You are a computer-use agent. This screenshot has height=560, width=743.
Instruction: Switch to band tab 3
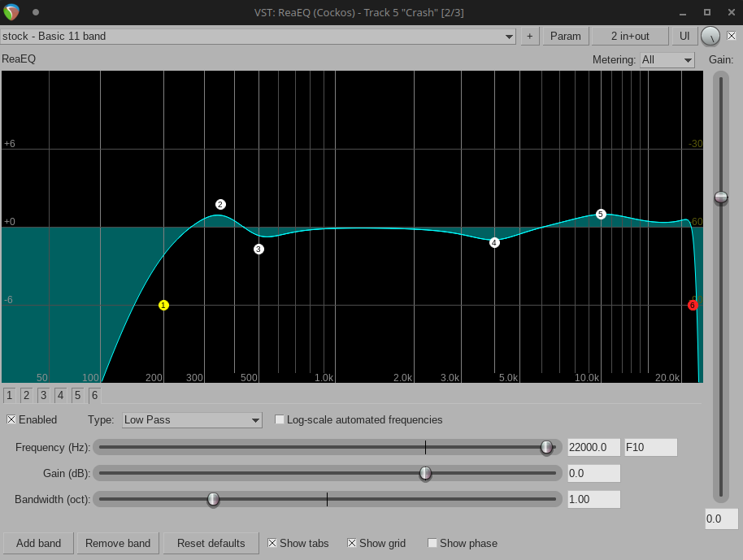43,396
